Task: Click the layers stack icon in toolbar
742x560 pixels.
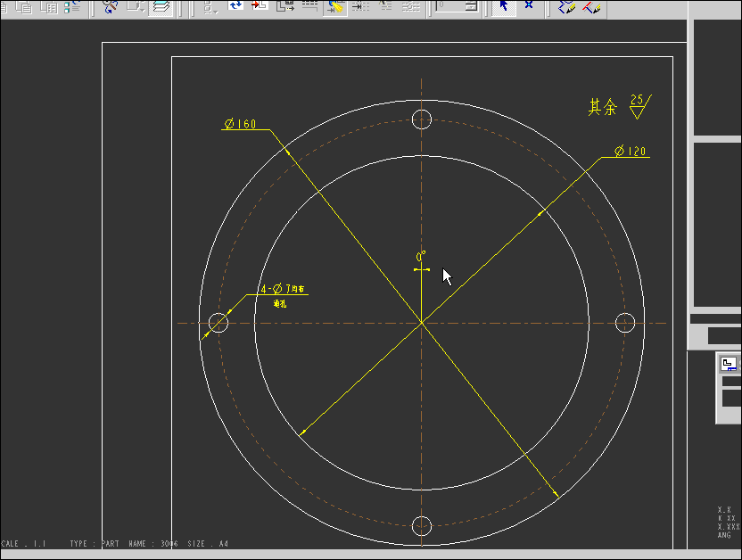Action: tap(161, 6)
